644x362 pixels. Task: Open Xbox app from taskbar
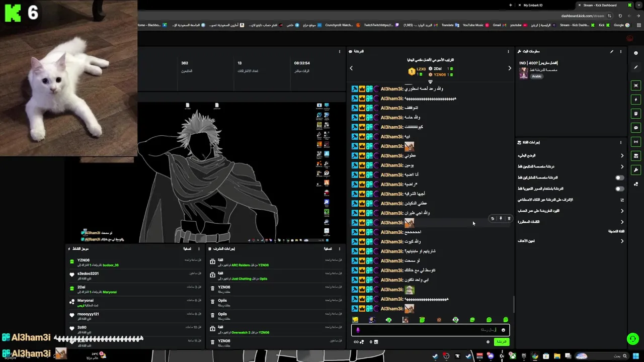(513, 356)
